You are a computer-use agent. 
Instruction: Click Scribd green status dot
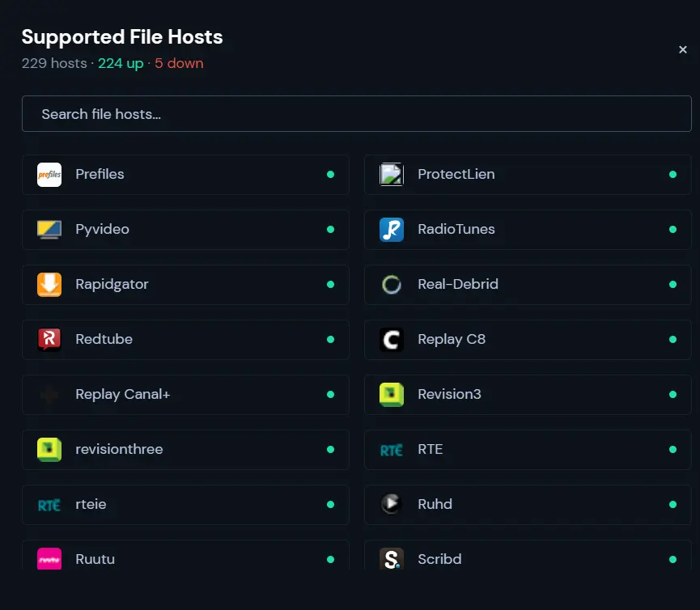(672, 560)
